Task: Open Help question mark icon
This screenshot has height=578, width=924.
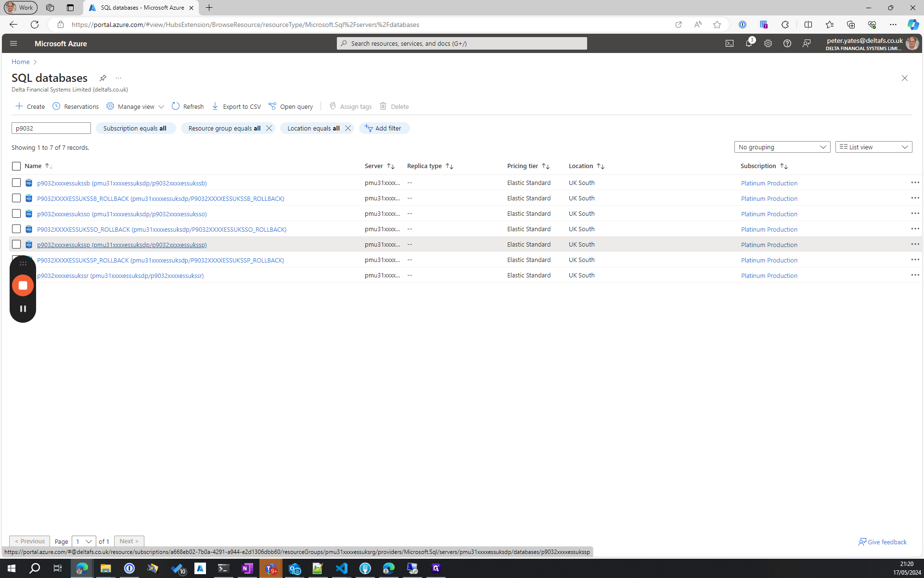Action: (x=787, y=43)
